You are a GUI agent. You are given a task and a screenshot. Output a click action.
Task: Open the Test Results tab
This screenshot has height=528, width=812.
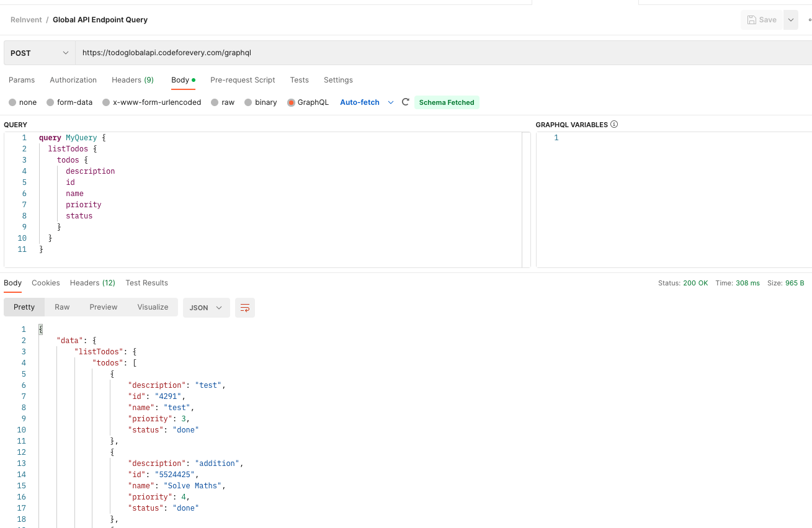(147, 283)
